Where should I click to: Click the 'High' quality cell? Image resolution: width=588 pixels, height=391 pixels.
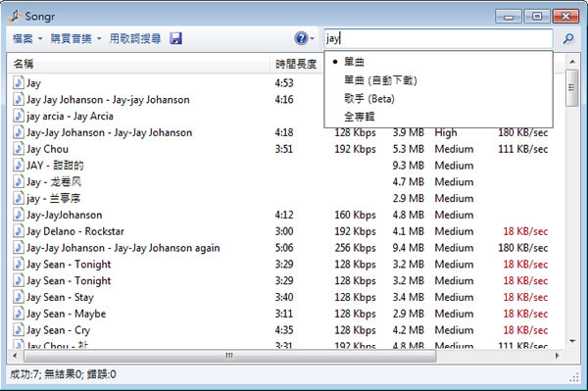pos(446,132)
